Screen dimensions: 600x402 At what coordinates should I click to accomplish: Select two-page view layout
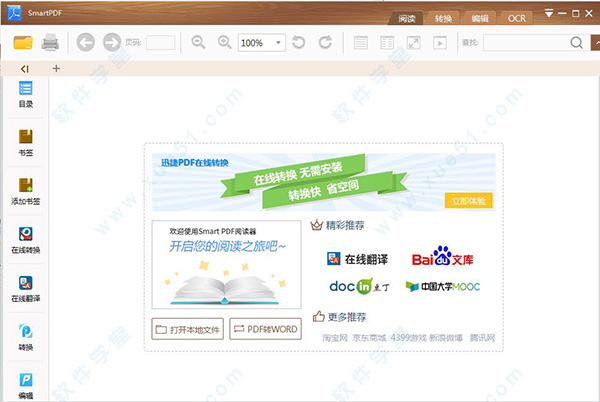pyautogui.click(x=387, y=43)
